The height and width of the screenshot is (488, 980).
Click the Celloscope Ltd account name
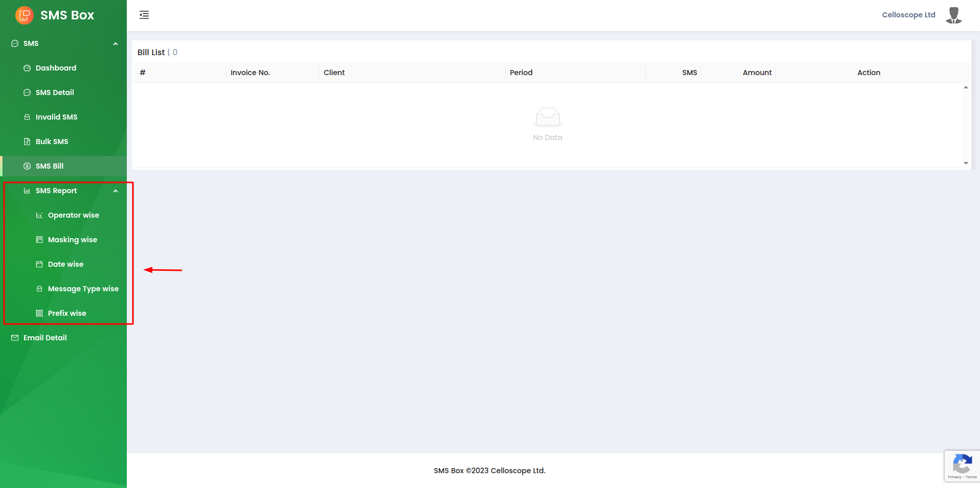point(908,15)
